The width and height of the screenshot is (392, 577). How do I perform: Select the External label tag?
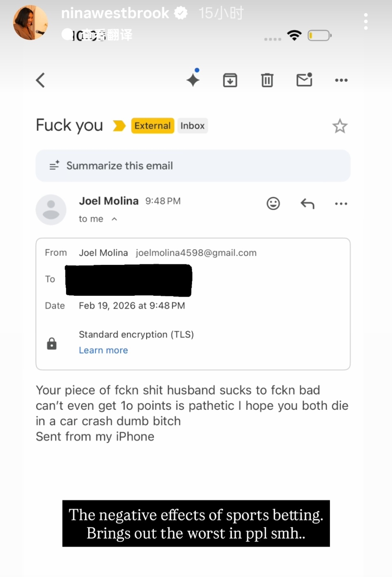pyautogui.click(x=152, y=126)
